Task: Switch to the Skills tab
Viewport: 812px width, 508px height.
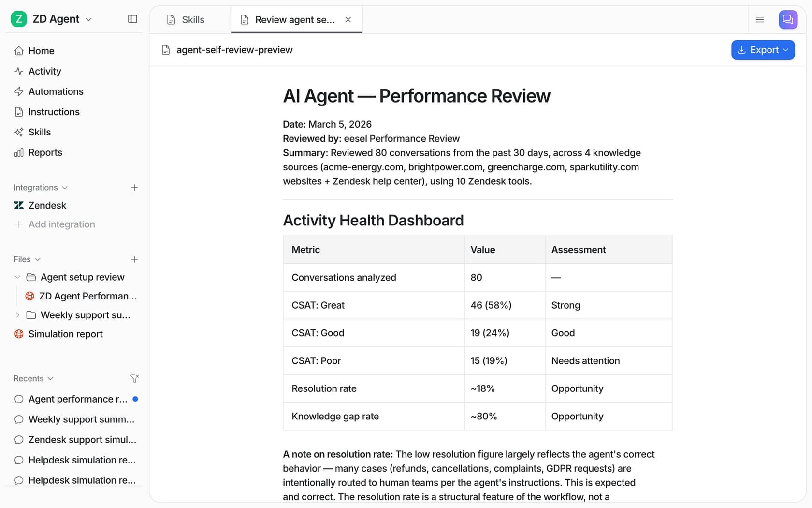Action: 190,20
